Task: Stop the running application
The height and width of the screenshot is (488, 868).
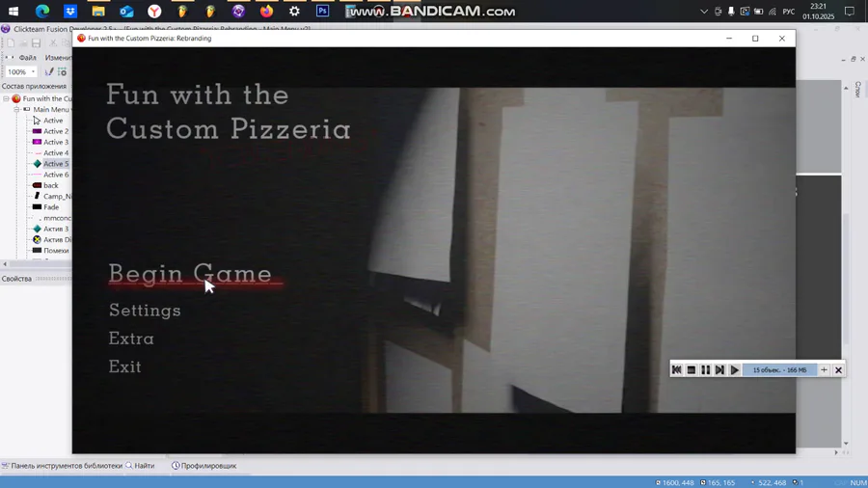Action: (x=691, y=369)
